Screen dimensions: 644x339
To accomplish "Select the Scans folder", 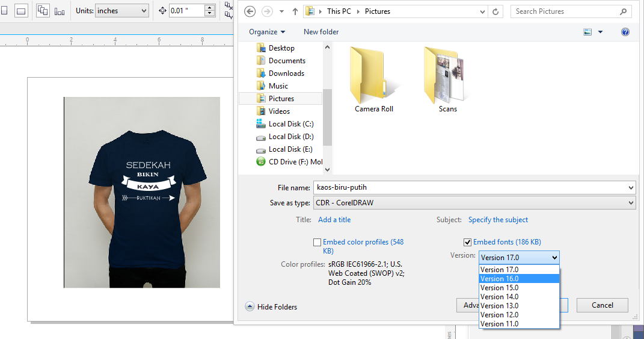I will (448, 79).
